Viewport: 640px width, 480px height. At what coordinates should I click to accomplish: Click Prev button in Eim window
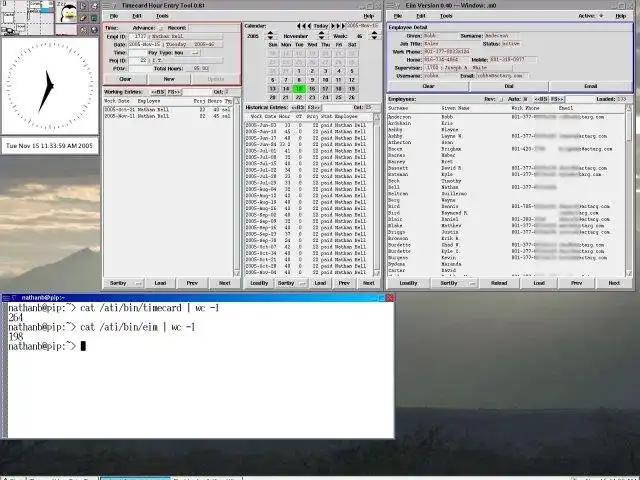(576, 283)
